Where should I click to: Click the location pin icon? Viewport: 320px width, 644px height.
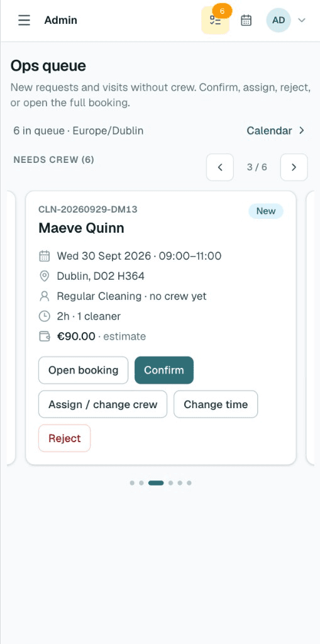point(45,276)
